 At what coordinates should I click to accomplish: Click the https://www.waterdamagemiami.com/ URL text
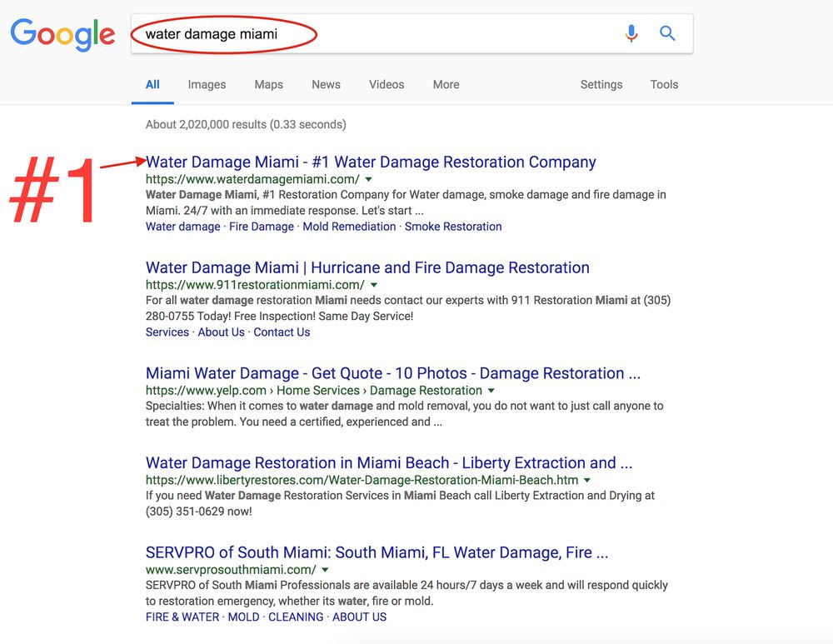click(252, 179)
